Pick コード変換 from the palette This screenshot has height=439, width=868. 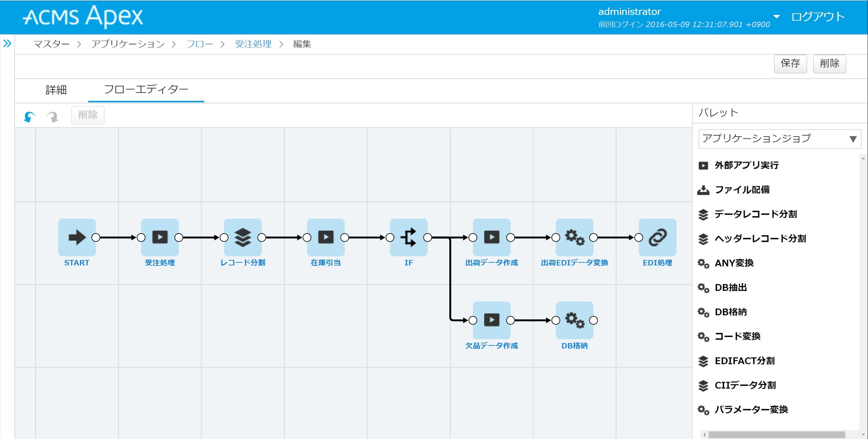click(729, 336)
